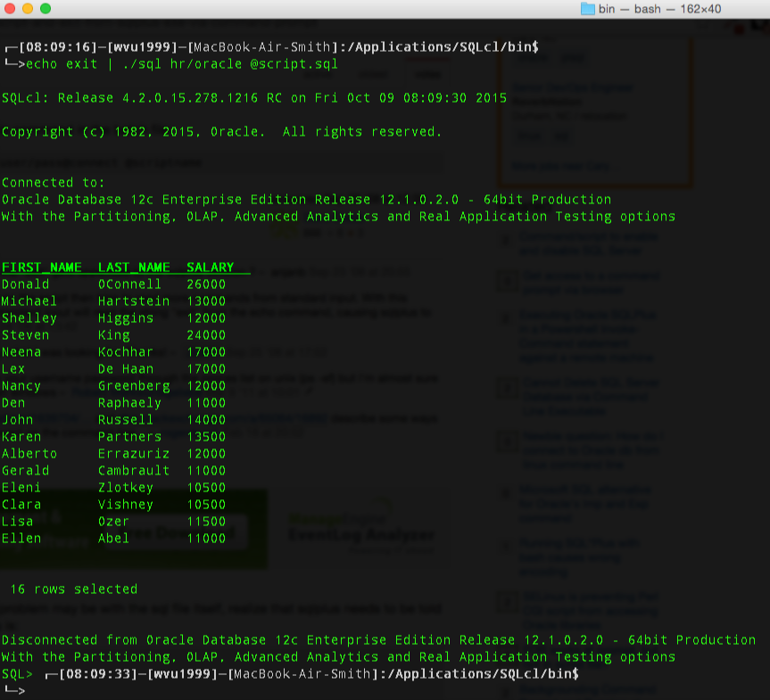
Task: Click the last name Higgins
Action: 126,318
